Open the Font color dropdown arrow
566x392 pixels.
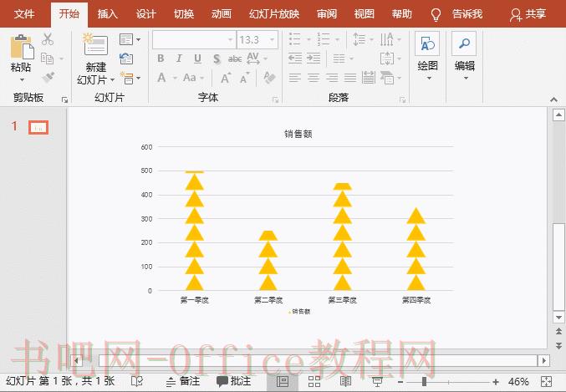click(x=175, y=78)
